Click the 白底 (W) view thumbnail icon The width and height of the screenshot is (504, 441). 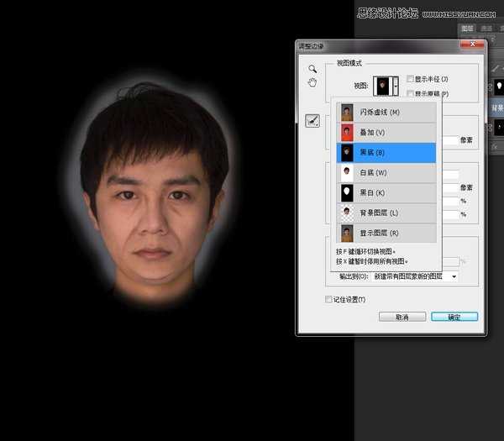pos(347,172)
